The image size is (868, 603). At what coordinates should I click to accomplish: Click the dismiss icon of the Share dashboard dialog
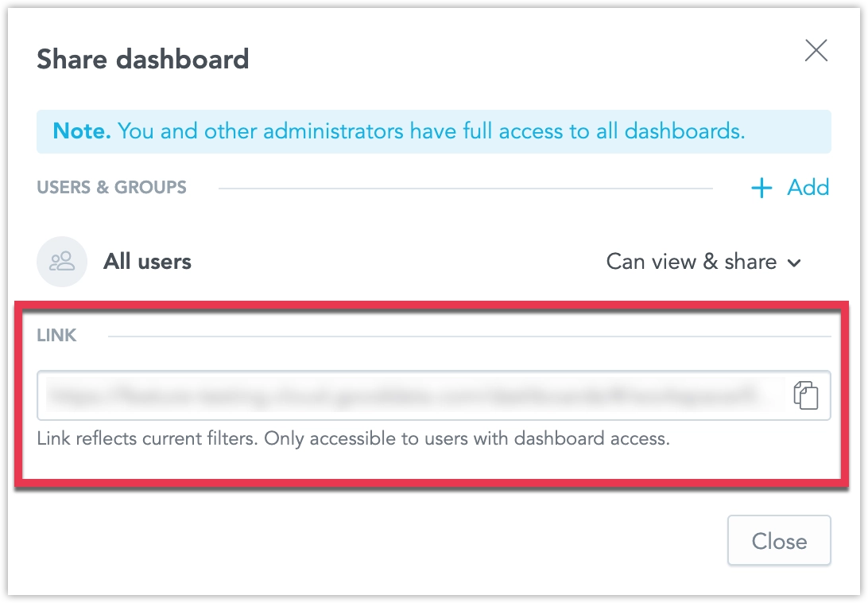point(816,50)
